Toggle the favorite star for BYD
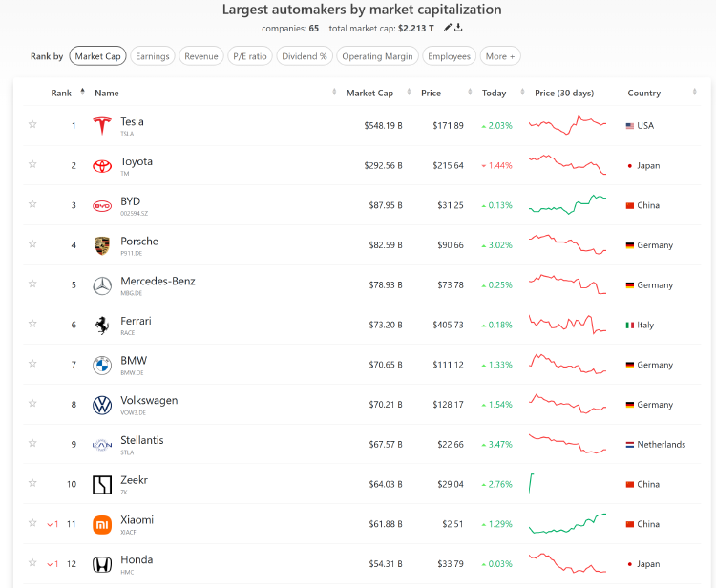Screen dimensions: 716x588 tap(32, 203)
